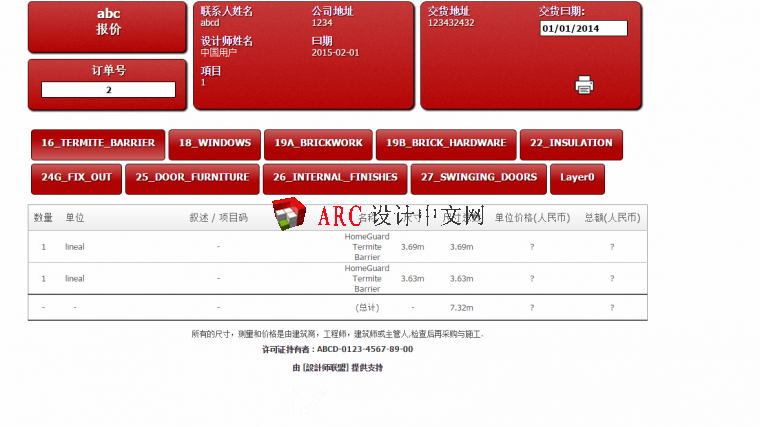This screenshot has height=427, width=760.
Task: Click the 总额(人民币) column header
Action: click(612, 217)
